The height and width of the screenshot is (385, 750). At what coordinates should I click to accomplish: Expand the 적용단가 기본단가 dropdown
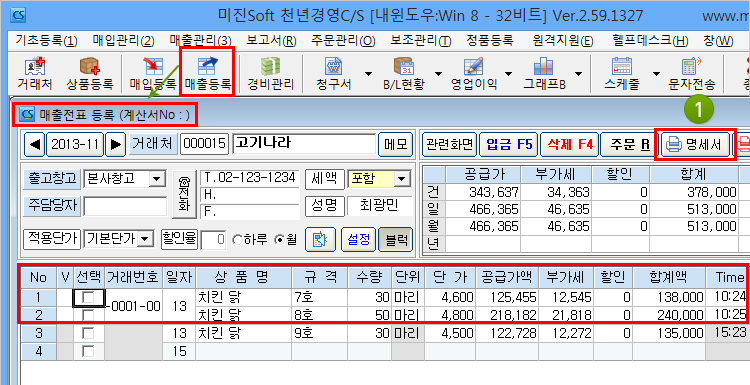click(x=144, y=240)
